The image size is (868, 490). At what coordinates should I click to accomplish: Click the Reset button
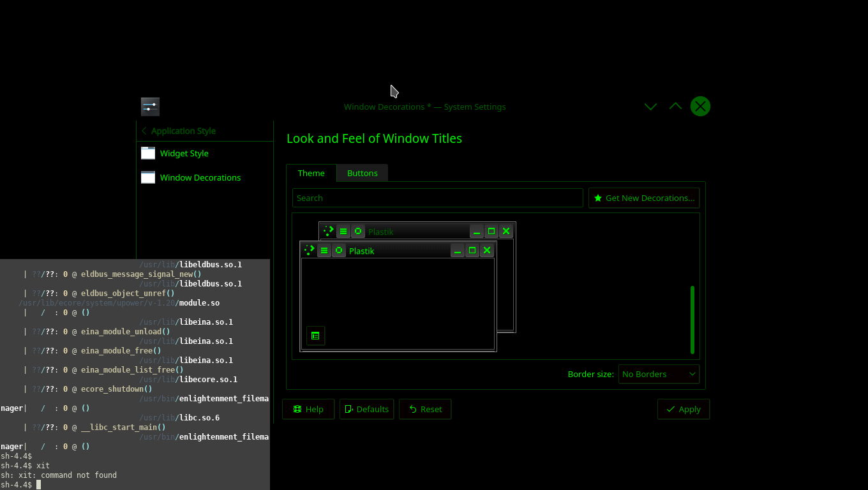click(x=424, y=409)
